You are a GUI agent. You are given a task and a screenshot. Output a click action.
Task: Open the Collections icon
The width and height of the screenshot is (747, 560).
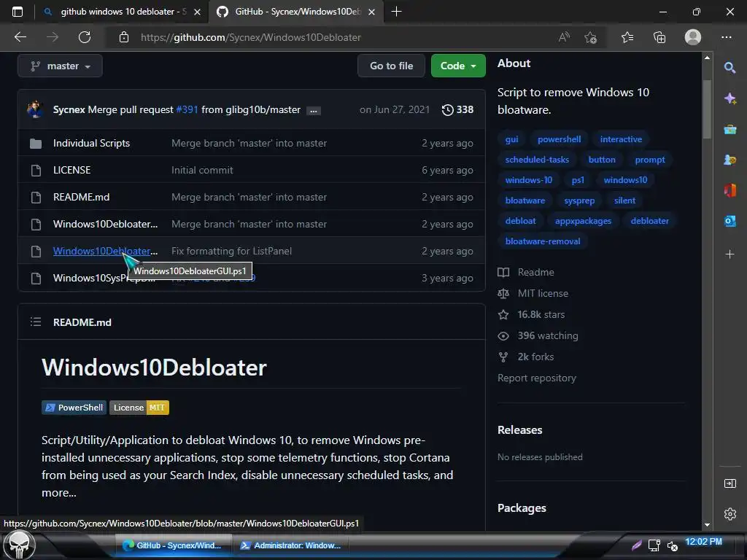click(x=659, y=37)
